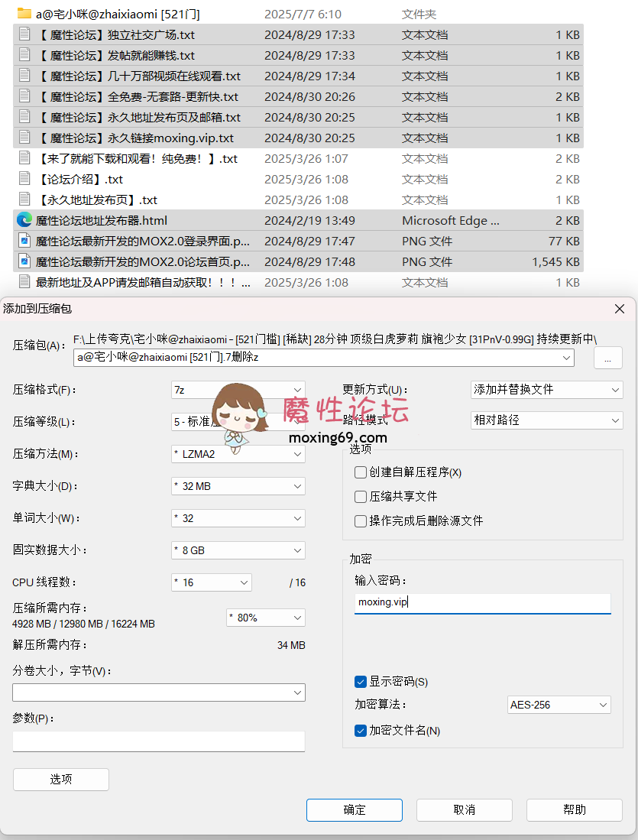Click the date "2024/8/29 17:34"

[309, 76]
